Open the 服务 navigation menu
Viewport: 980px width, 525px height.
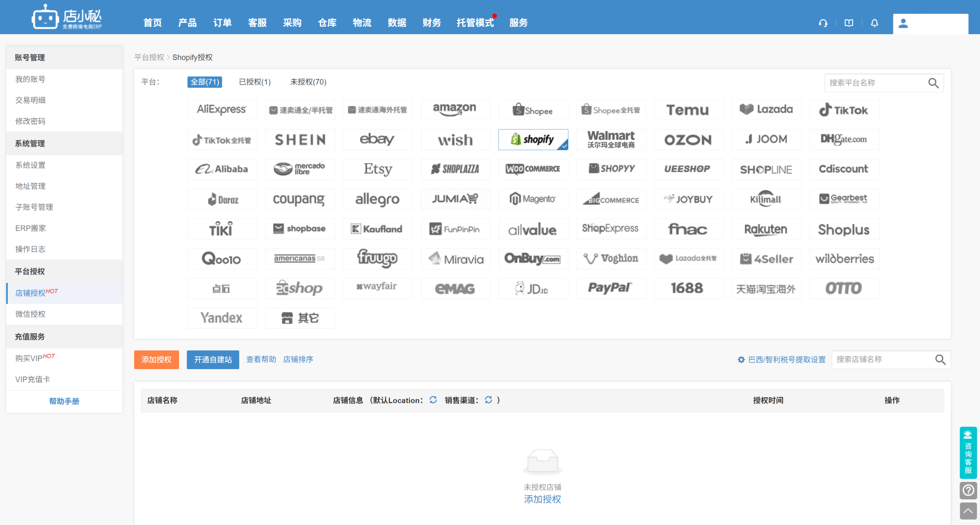(x=518, y=23)
